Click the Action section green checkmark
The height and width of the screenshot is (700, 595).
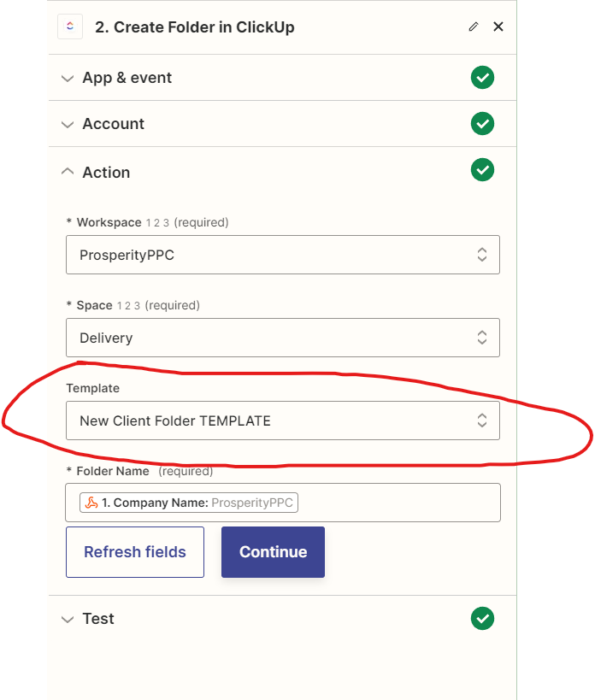click(482, 169)
